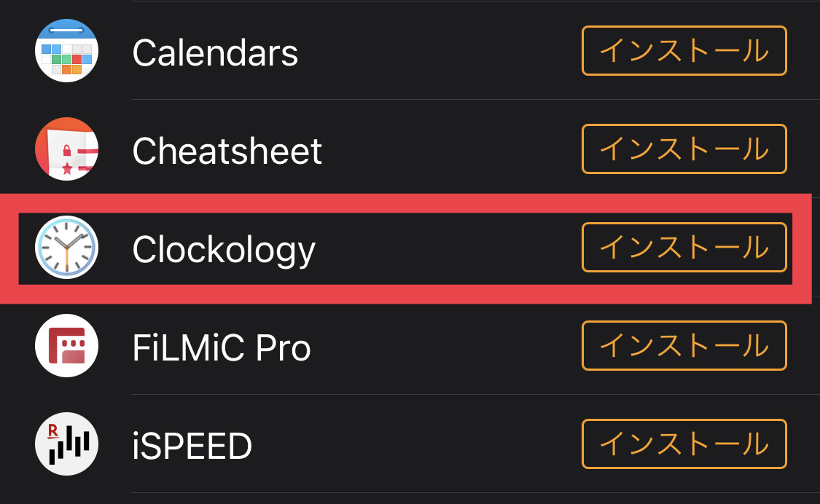
Task: Select the Calendars name label
Action: 215,52
